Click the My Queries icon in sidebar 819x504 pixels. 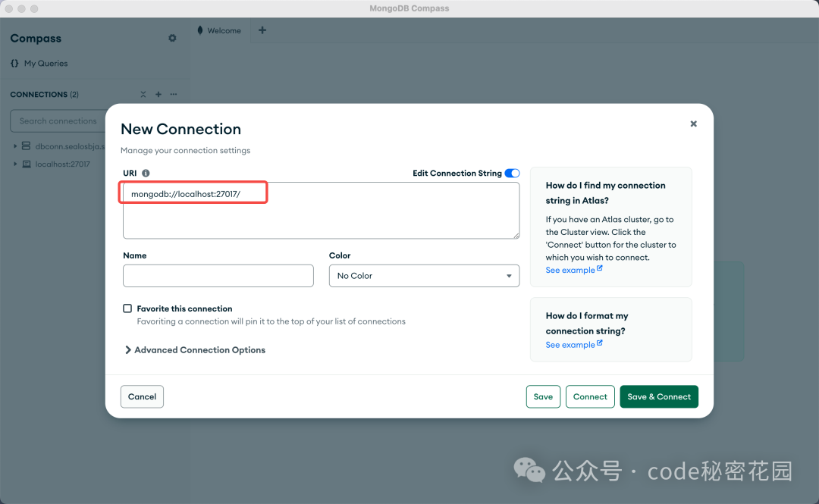(x=14, y=63)
